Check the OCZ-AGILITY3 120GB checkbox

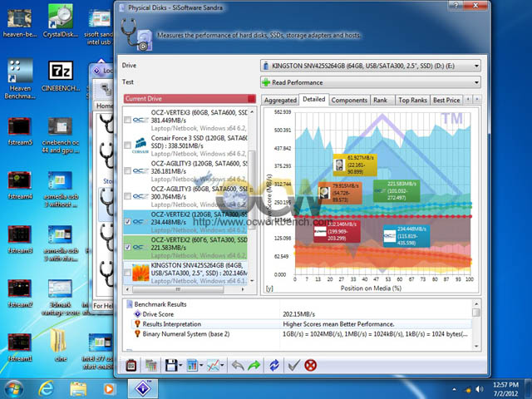(127, 170)
